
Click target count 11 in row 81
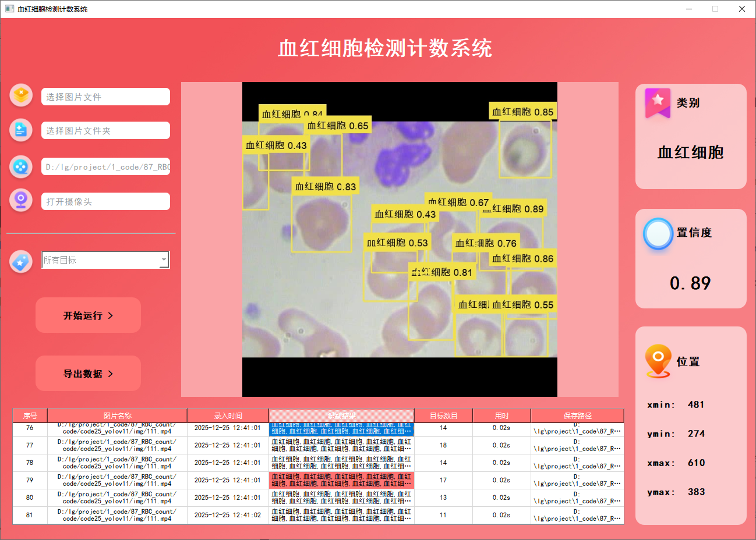[443, 515]
